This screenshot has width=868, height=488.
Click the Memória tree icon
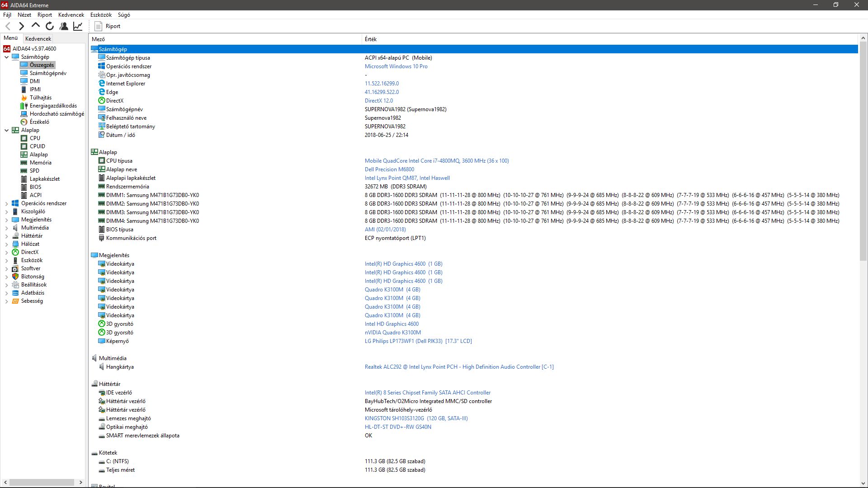coord(24,163)
